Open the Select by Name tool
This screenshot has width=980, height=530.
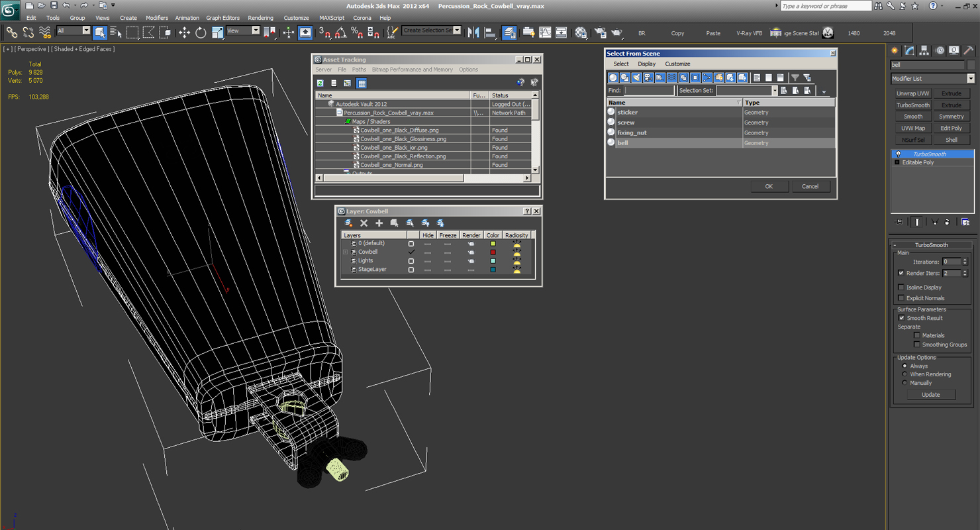point(116,32)
